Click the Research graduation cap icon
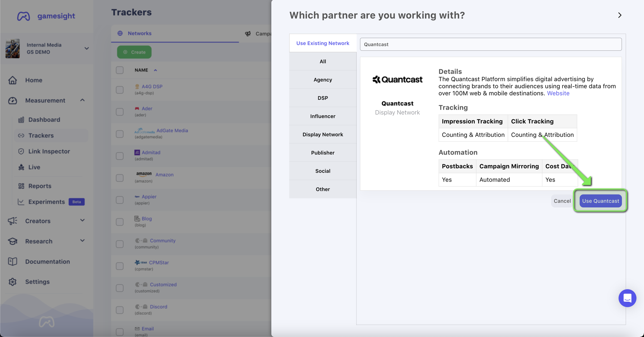 [13, 241]
